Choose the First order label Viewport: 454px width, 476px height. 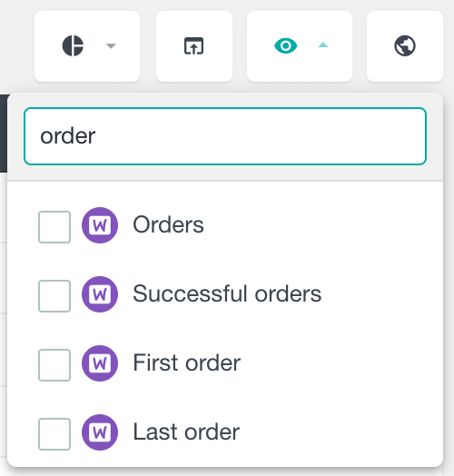(187, 362)
